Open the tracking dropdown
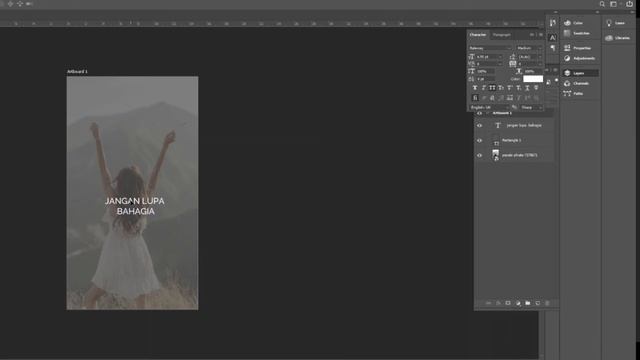The image size is (640, 360). (530, 64)
